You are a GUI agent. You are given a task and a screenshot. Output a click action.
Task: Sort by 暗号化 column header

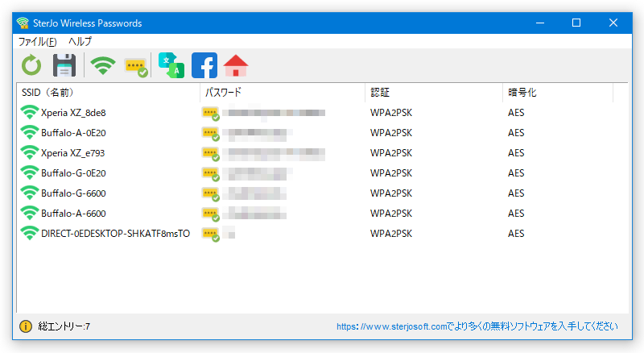click(558, 93)
